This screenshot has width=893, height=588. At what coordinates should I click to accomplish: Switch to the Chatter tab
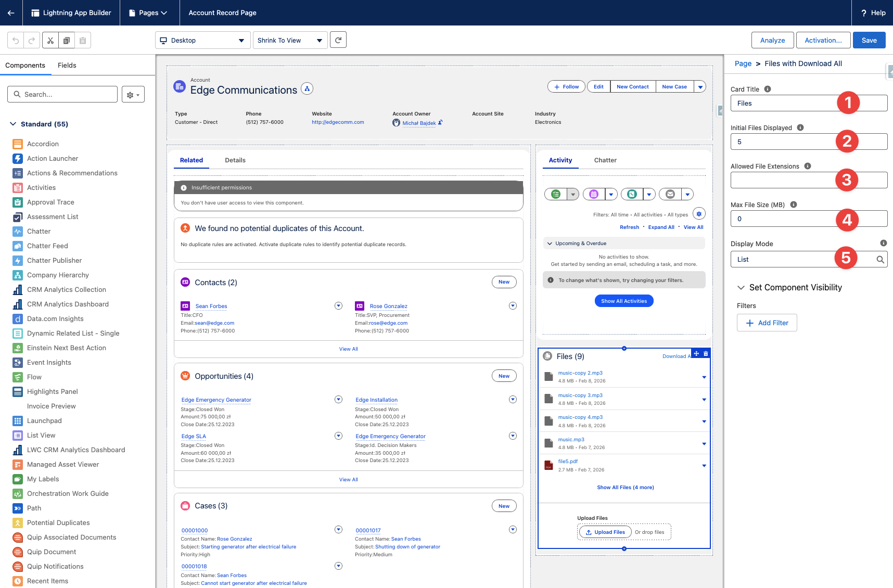605,160
